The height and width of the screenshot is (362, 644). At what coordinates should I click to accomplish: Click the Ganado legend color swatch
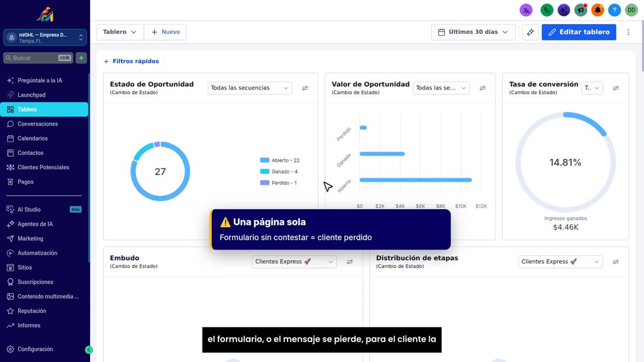265,172
